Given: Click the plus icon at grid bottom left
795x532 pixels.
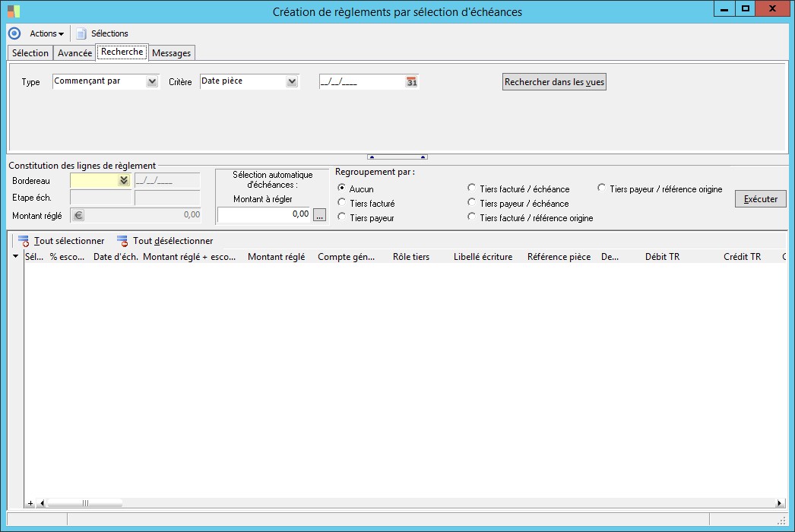Looking at the screenshot, I should click(x=30, y=504).
